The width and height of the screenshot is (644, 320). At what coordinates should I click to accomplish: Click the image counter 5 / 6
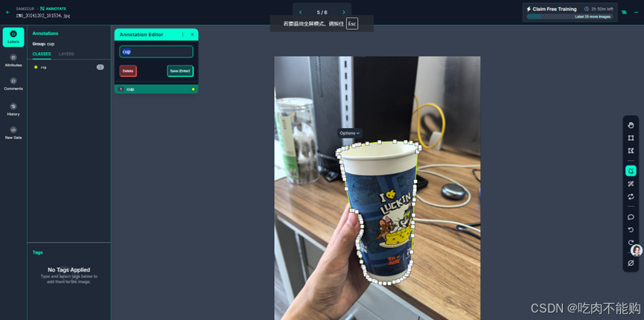(x=322, y=13)
